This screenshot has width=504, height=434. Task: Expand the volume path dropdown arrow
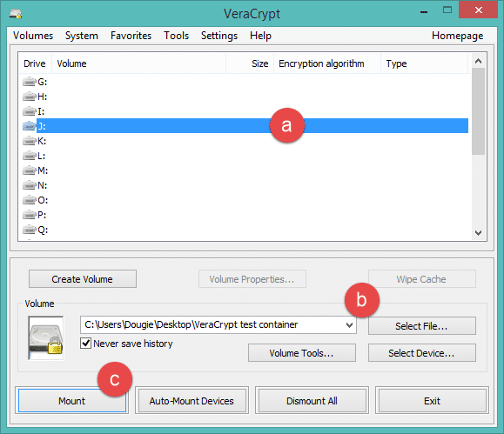click(x=349, y=325)
